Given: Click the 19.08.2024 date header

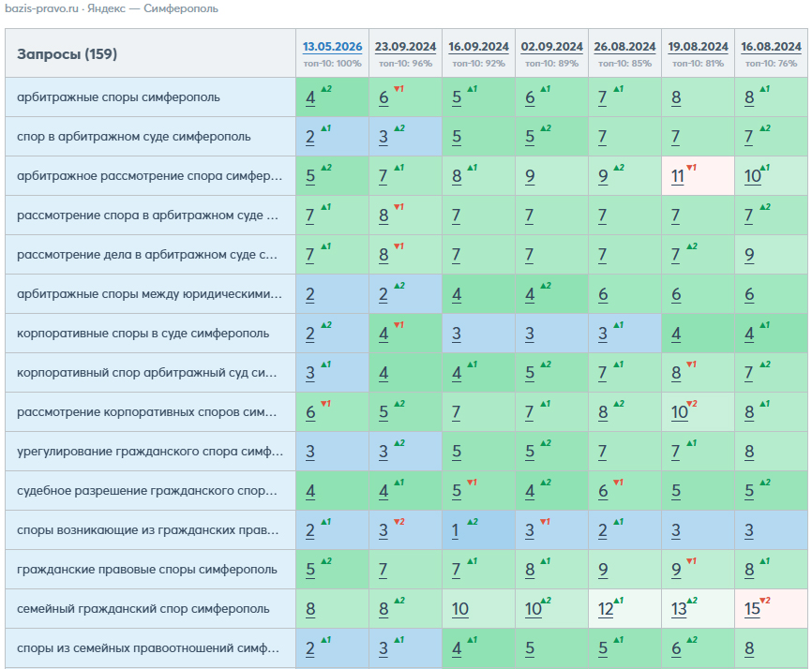Looking at the screenshot, I should [x=698, y=47].
